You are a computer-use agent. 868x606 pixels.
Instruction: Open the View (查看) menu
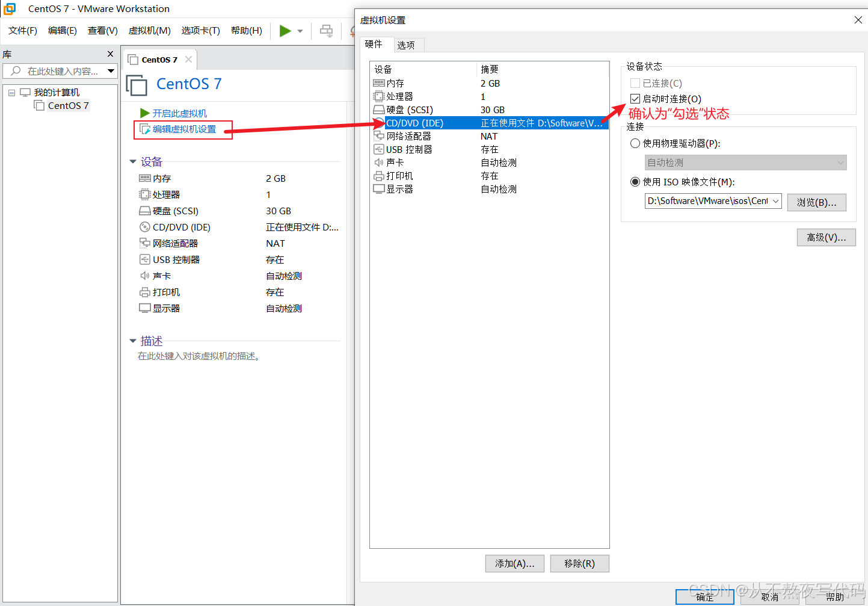click(x=102, y=31)
